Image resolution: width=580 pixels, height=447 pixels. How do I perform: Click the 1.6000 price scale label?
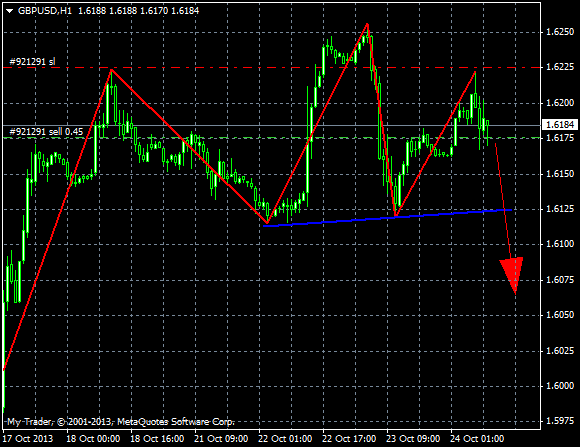click(560, 386)
